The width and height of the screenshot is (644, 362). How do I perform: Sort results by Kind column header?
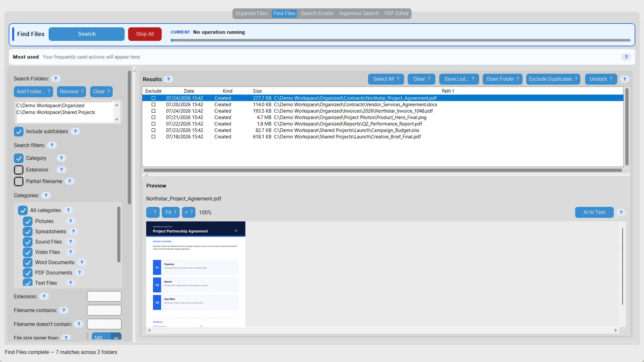(x=227, y=91)
